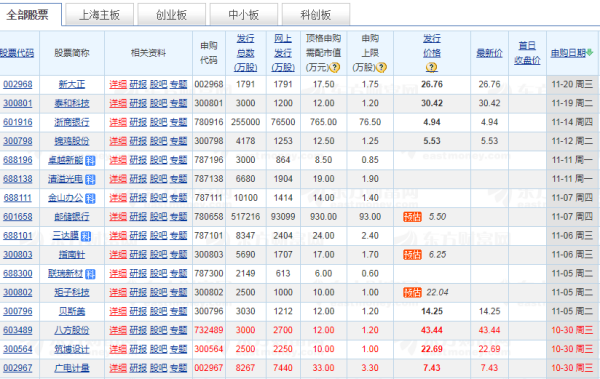Select the 中小板 tab
The width and height of the screenshot is (600, 379).
point(244,15)
